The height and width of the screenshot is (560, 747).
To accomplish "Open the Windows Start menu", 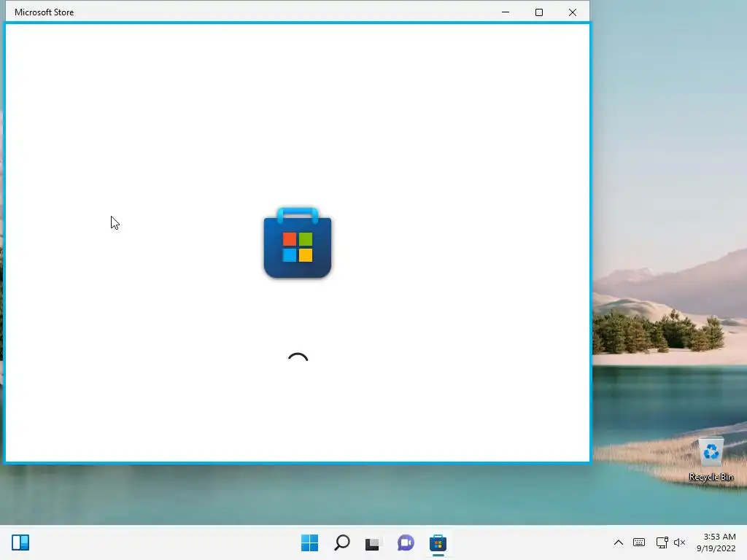I will click(309, 542).
